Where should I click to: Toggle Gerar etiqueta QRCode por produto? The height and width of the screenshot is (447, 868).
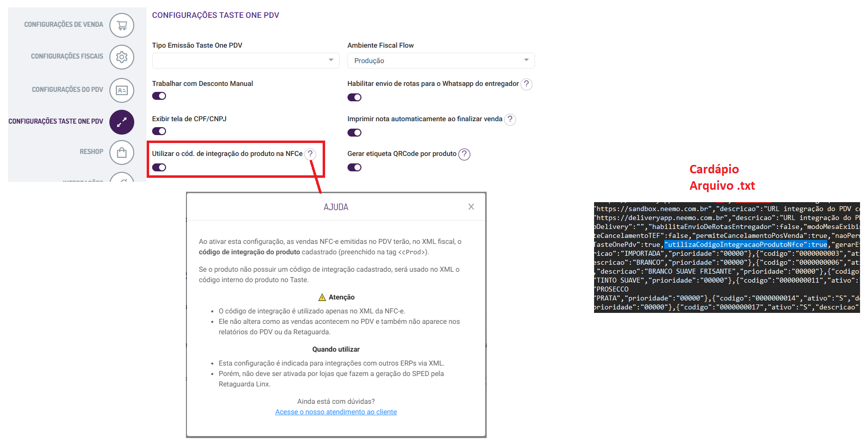pos(354,167)
